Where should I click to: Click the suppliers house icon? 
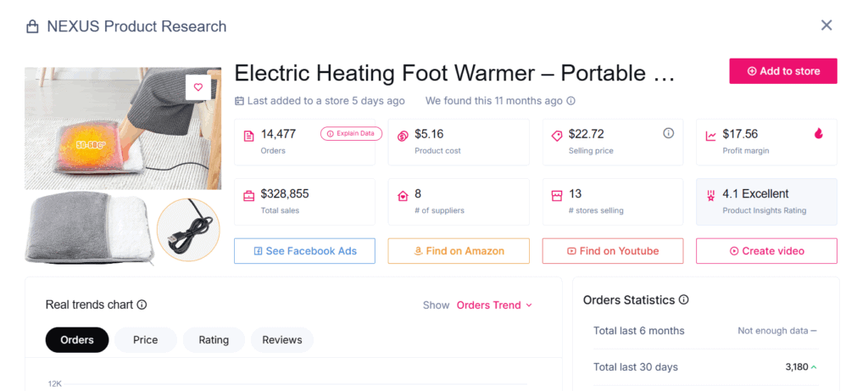point(403,195)
